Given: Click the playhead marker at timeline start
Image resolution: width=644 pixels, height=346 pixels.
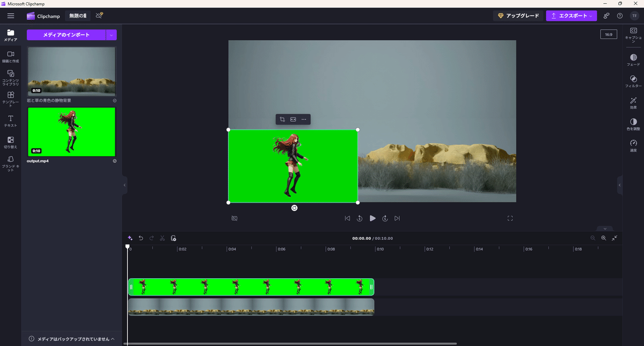Looking at the screenshot, I should point(128,247).
